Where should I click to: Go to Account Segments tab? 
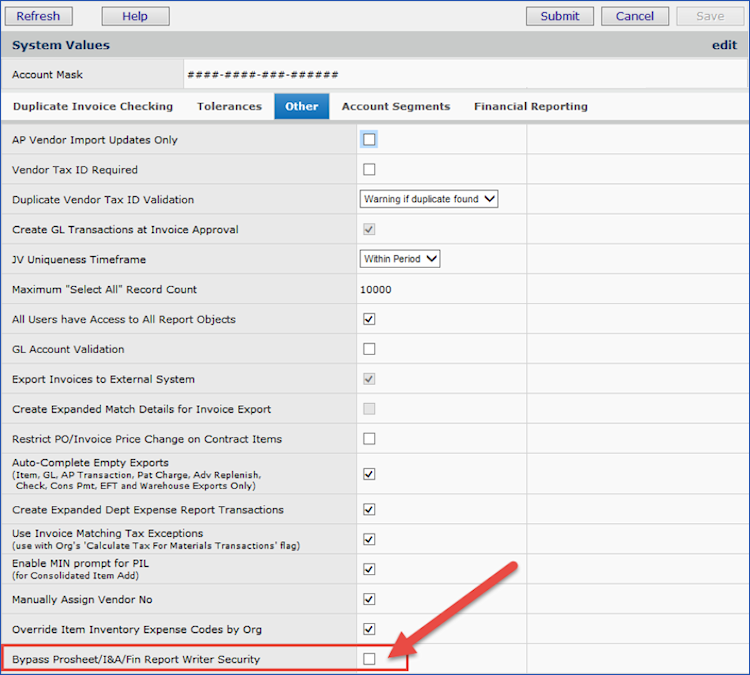coord(396,106)
